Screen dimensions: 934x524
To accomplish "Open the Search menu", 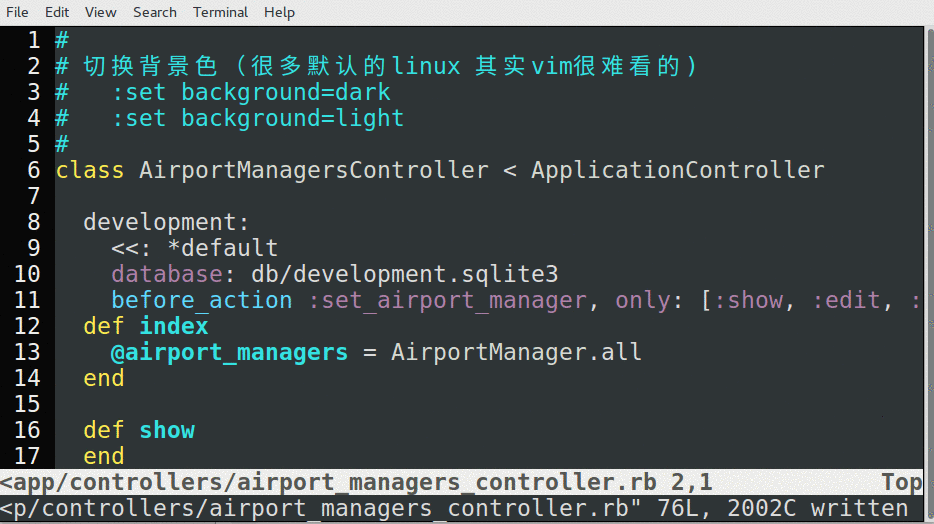I will (x=154, y=12).
